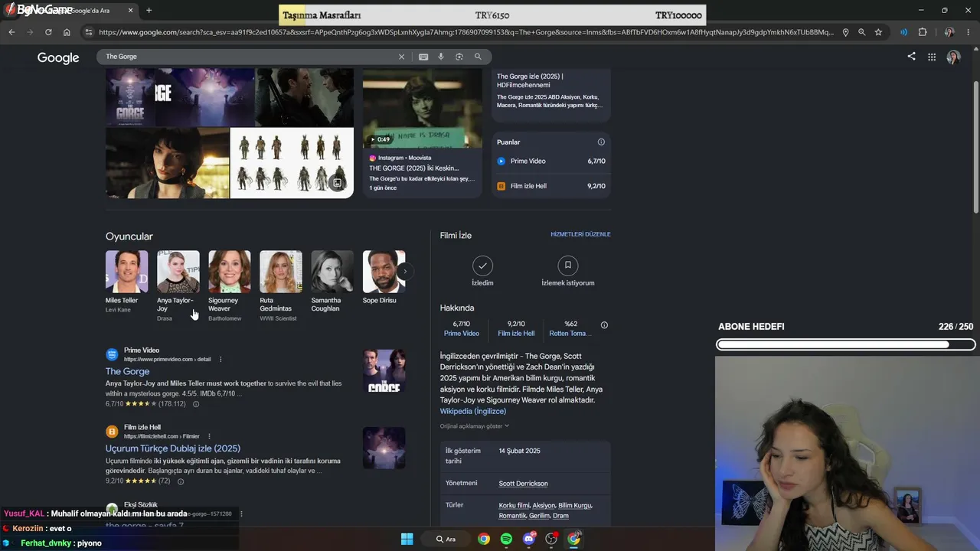Click the Google search text field
The image size is (980, 551).
point(249,57)
